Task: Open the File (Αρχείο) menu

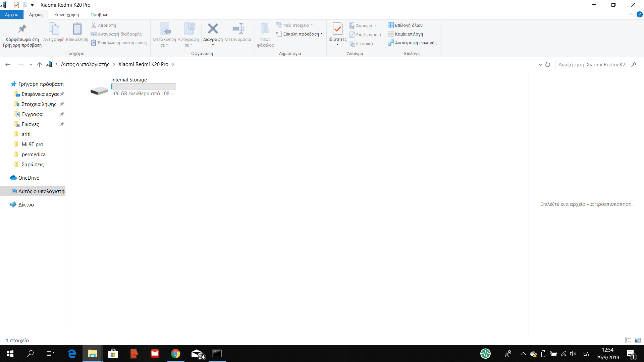Action: click(x=11, y=14)
